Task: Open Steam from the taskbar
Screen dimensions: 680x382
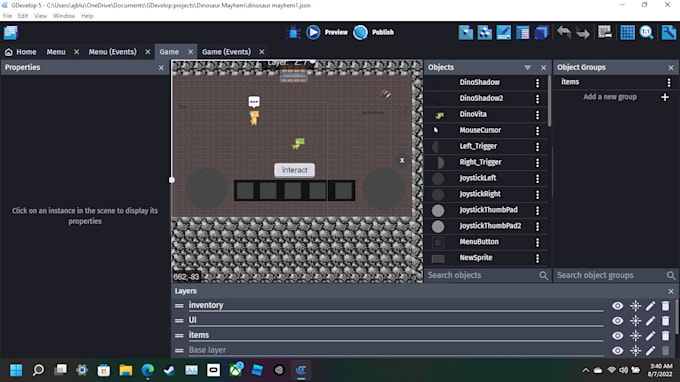Action: (170, 370)
